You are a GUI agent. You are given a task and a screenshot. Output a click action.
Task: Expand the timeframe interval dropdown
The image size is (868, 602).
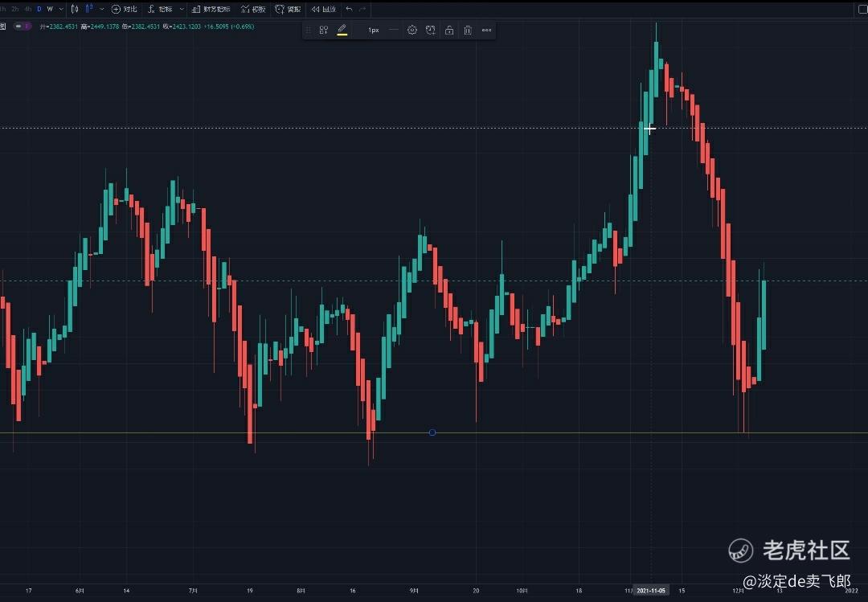[61, 9]
